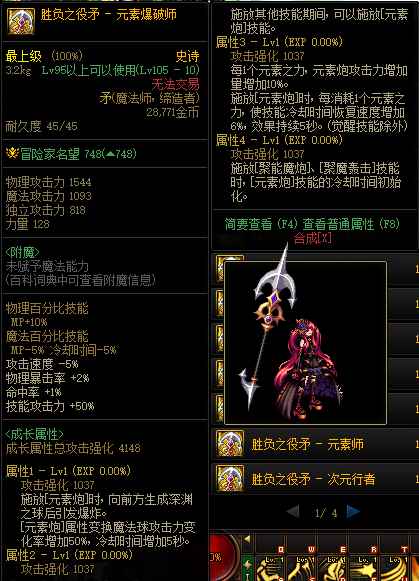Use the star skill icon below the R slot
This screenshot has height=581, width=419.
(363, 568)
